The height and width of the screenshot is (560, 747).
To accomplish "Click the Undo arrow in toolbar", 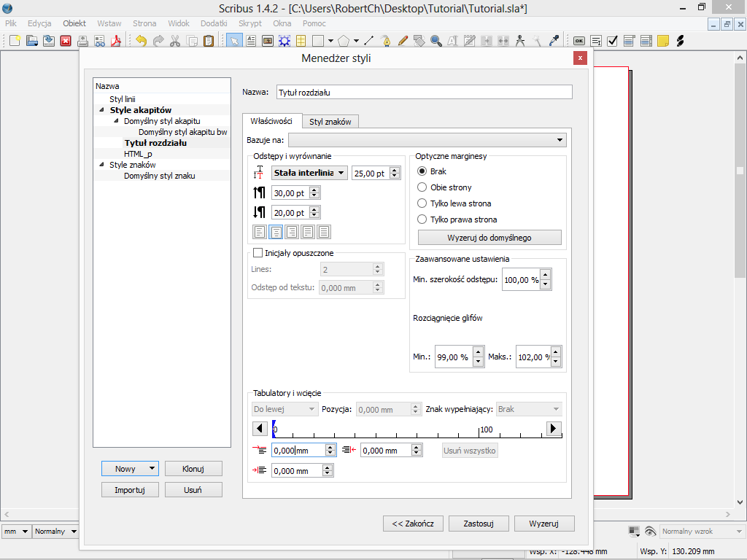I will (x=141, y=41).
